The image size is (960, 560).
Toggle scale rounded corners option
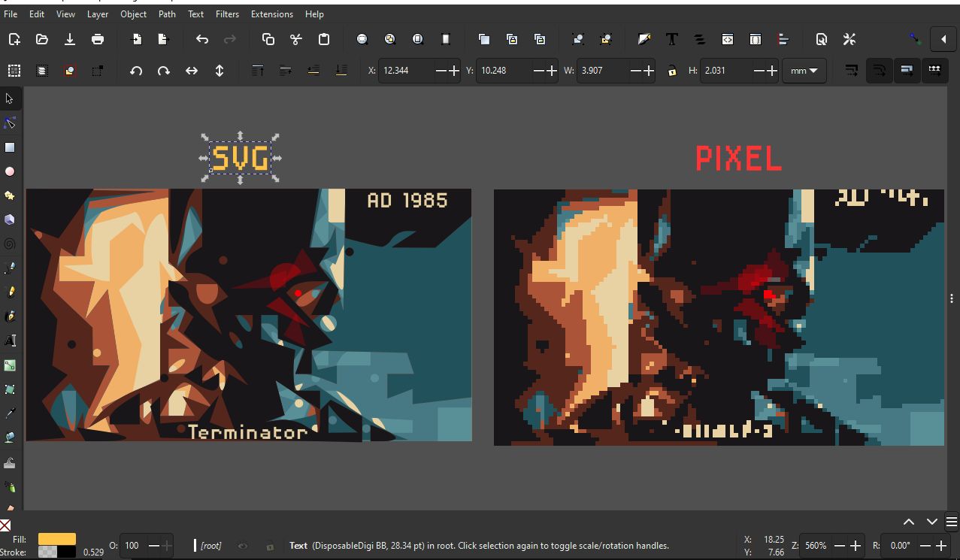[x=879, y=71]
